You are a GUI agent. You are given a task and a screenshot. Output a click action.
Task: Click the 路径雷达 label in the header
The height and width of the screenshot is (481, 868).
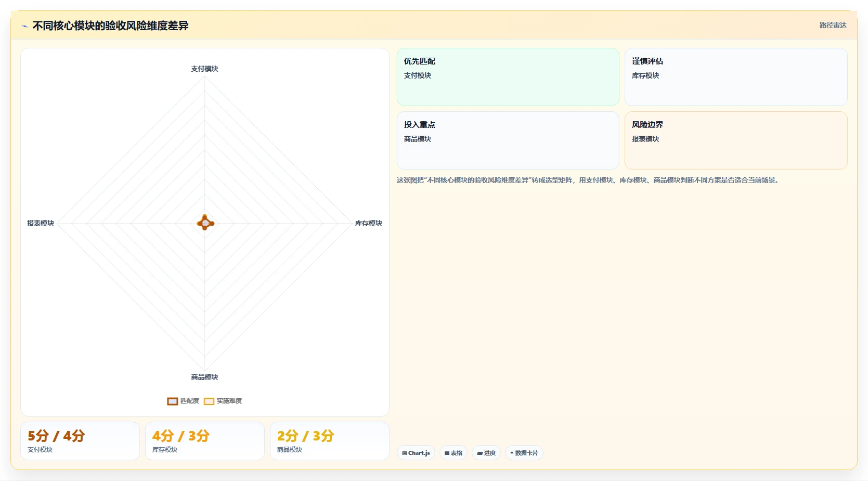[x=833, y=25]
